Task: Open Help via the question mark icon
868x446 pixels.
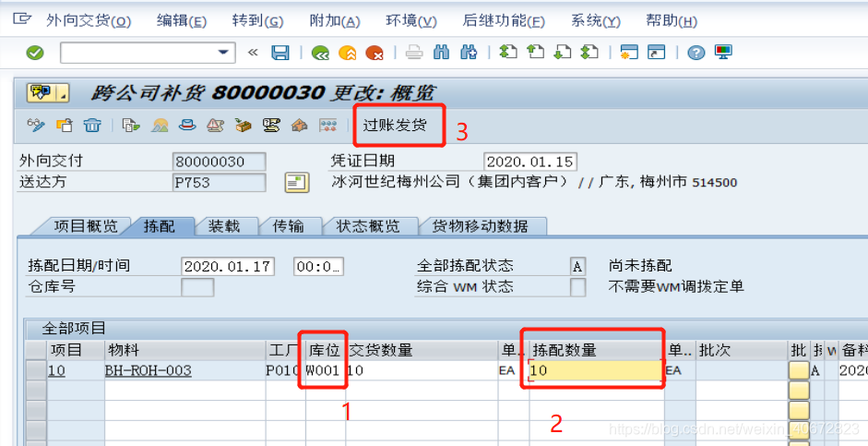Action: (696, 53)
